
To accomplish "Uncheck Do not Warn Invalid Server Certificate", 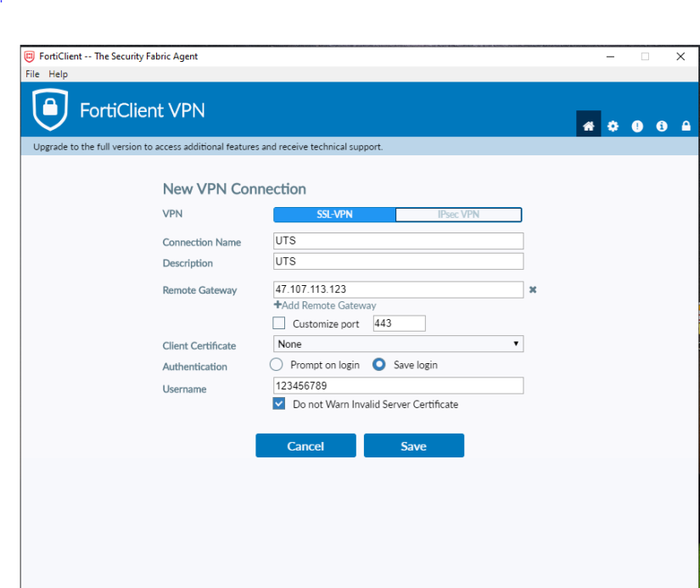I will pyautogui.click(x=279, y=404).
